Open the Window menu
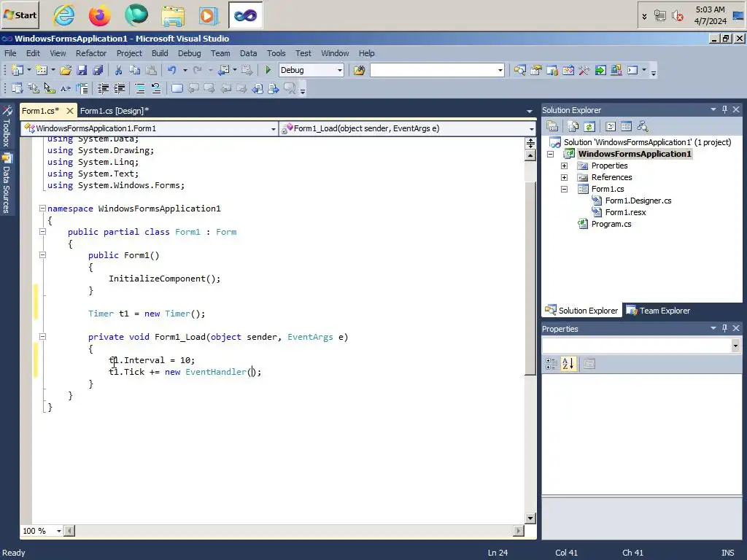The width and height of the screenshot is (747, 560). pyautogui.click(x=335, y=53)
